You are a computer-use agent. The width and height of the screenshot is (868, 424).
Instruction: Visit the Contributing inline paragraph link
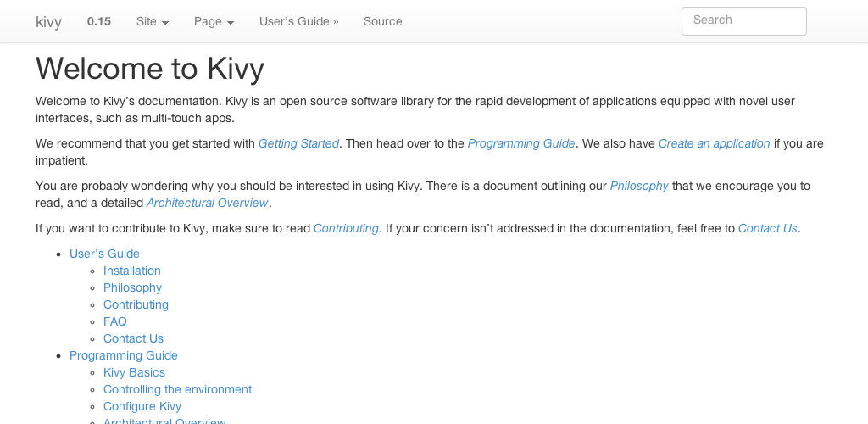click(346, 228)
